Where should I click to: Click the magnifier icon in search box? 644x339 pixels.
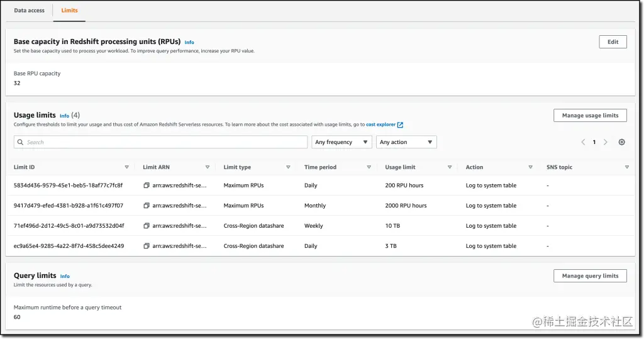coord(20,142)
